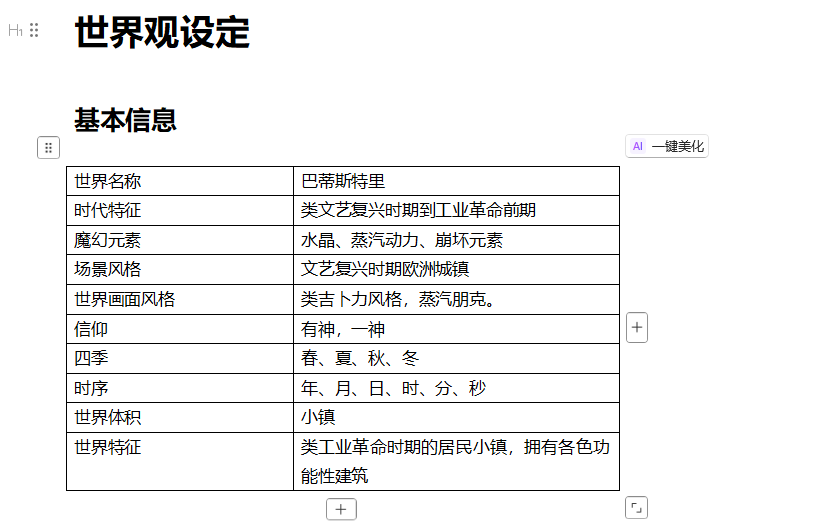Click the table resize corner icon
The width and height of the screenshot is (835, 529).
click(636, 507)
